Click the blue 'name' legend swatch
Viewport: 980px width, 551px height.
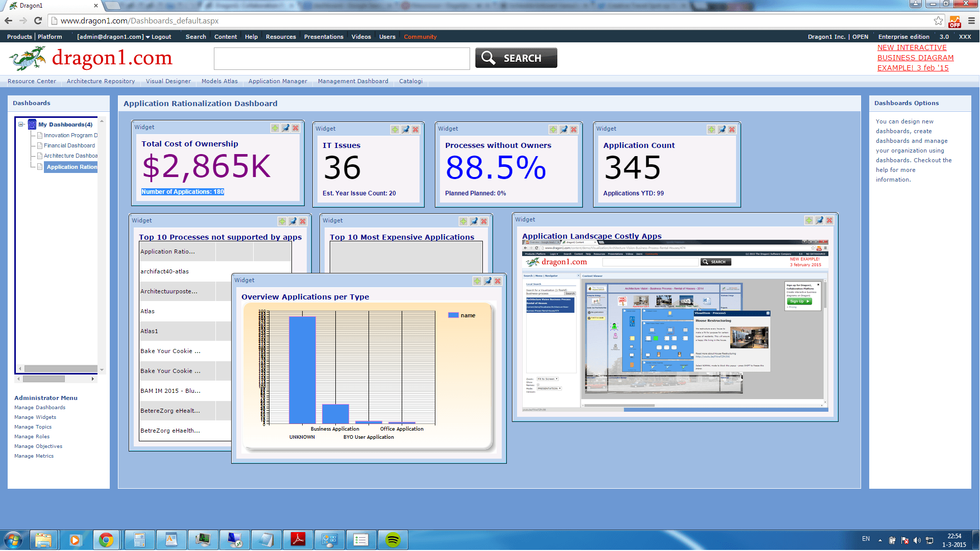[x=453, y=315]
